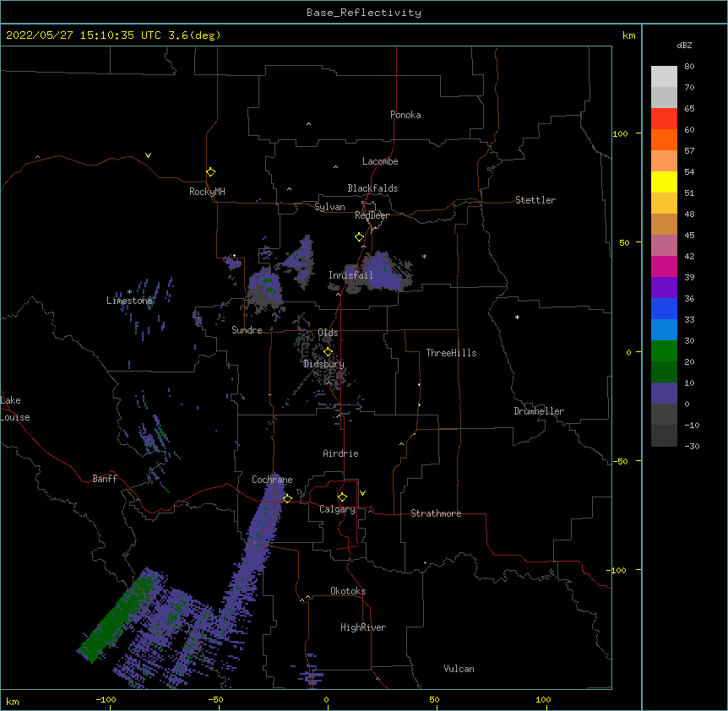Click the Okotoks label
The height and width of the screenshot is (711, 728).
click(x=348, y=591)
